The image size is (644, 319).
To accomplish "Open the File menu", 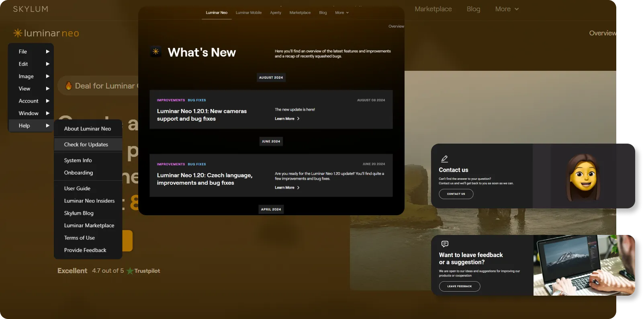I will point(31,51).
